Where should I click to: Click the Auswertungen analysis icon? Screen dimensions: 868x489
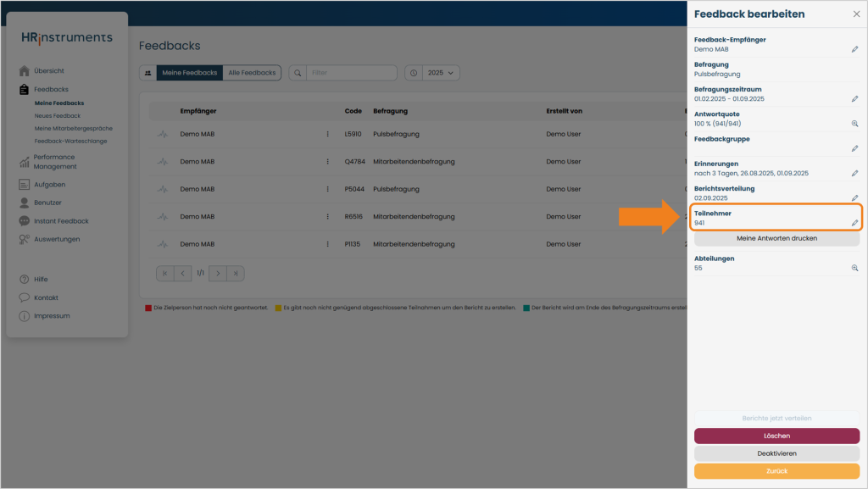point(24,240)
